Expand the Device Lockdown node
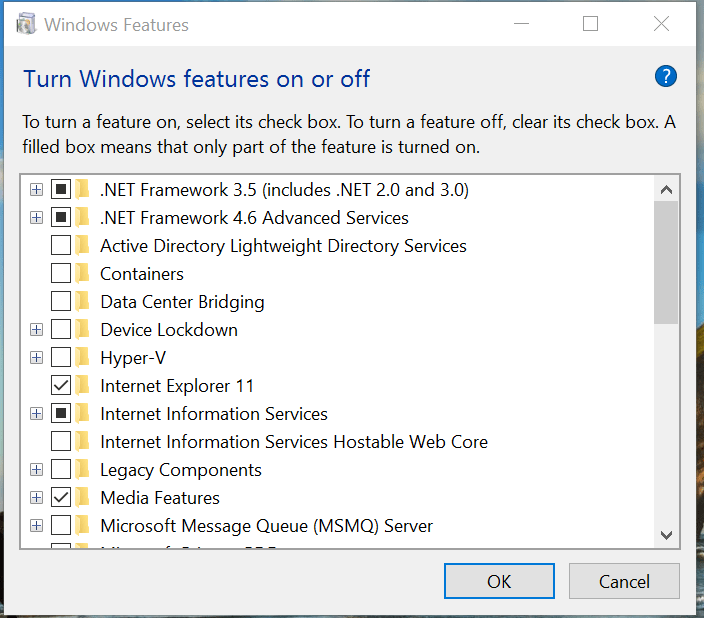 click(x=36, y=330)
